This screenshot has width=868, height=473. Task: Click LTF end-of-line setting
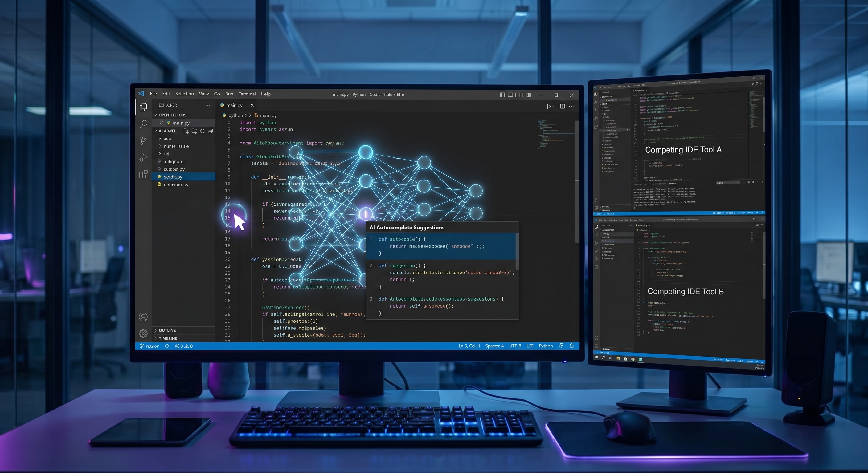pyautogui.click(x=530, y=346)
